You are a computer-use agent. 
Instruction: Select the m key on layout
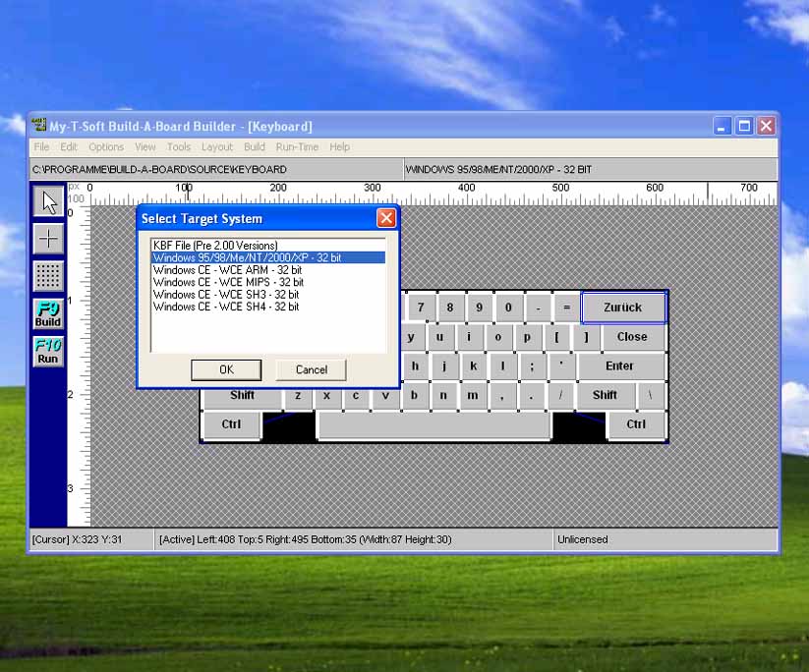coord(473,396)
